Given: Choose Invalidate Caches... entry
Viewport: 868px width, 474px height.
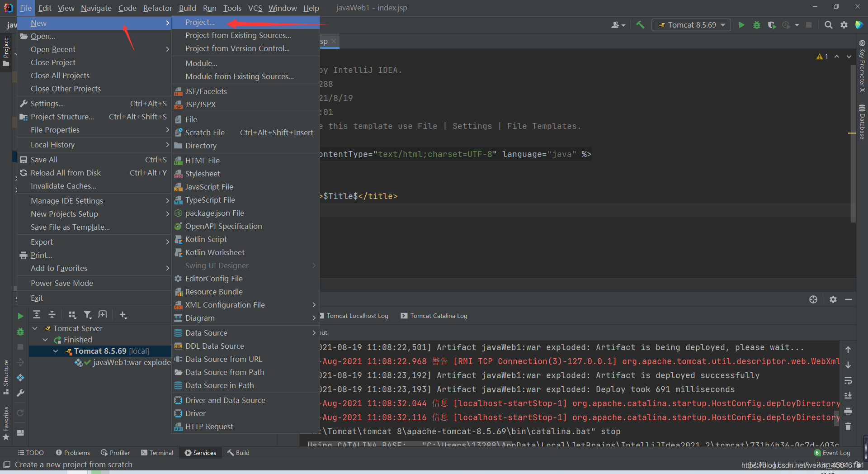Looking at the screenshot, I should point(94,186).
